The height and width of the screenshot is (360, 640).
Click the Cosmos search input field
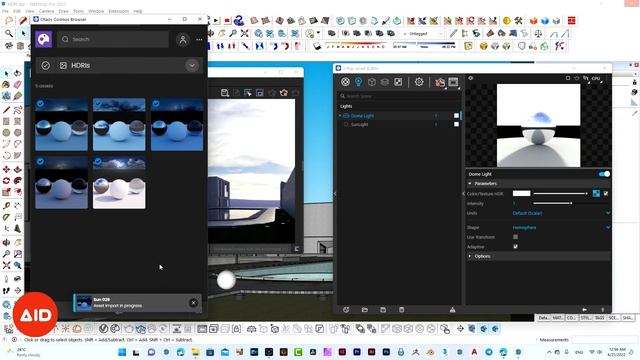point(113,39)
